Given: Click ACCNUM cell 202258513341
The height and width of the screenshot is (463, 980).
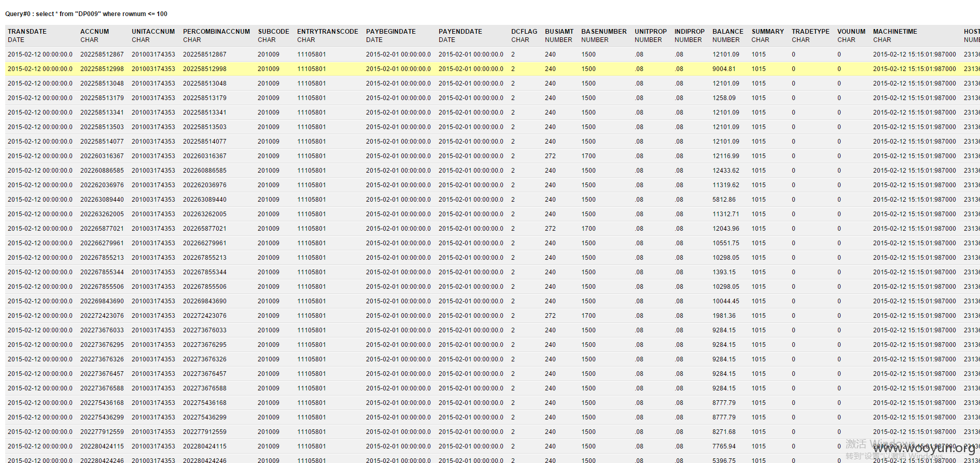Looking at the screenshot, I should pos(102,113).
